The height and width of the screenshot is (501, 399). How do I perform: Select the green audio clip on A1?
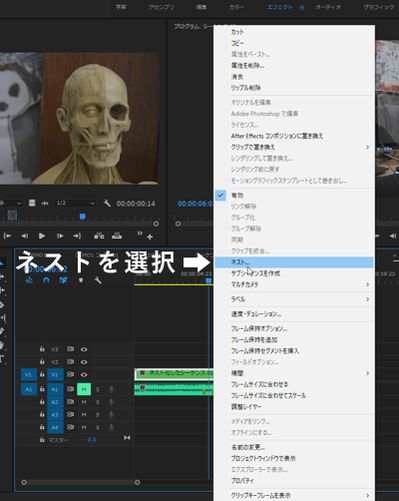pos(174,389)
